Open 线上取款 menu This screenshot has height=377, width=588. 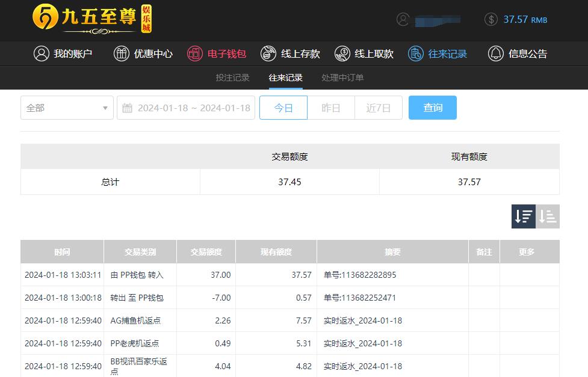tap(364, 54)
